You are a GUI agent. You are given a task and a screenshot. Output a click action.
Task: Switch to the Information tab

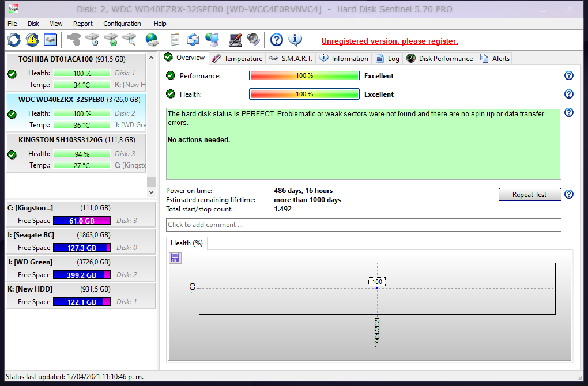[344, 58]
